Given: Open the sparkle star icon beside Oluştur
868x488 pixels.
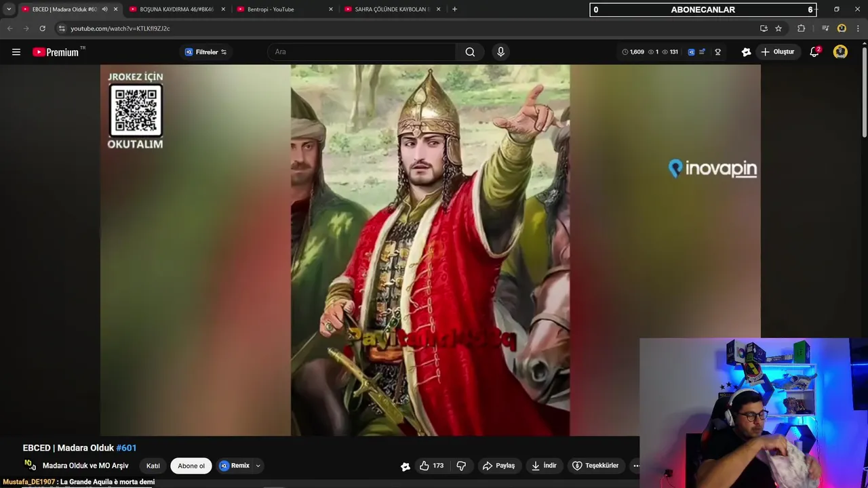Looking at the screenshot, I should pyautogui.click(x=746, y=52).
